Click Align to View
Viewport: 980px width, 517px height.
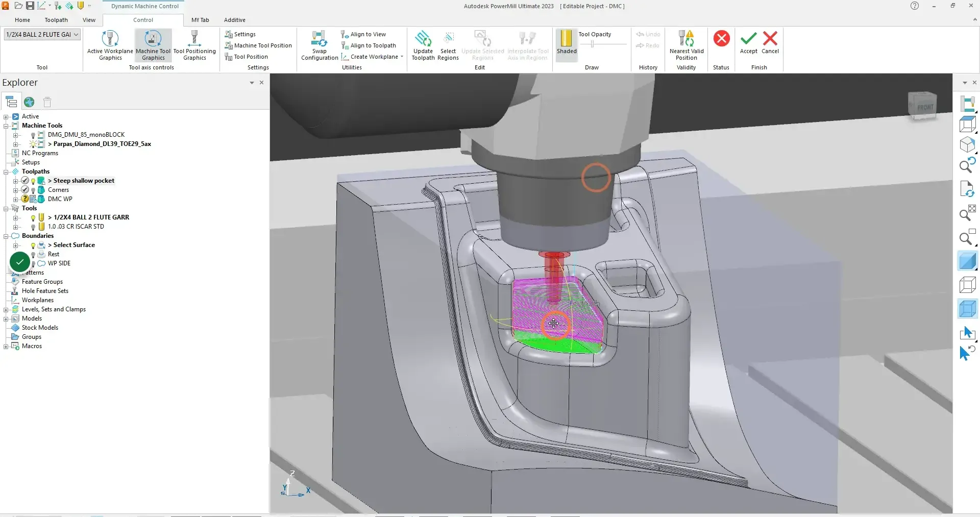pyautogui.click(x=363, y=34)
